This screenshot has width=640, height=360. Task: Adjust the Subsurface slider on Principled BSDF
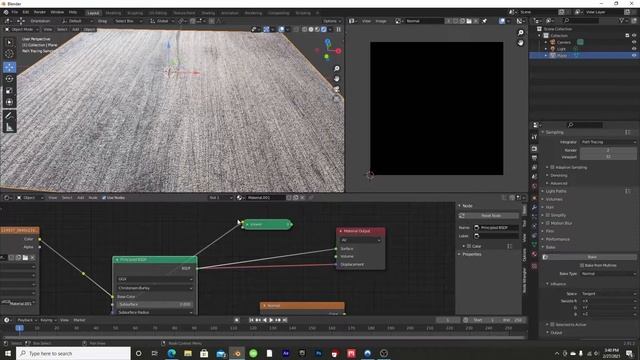click(x=155, y=304)
